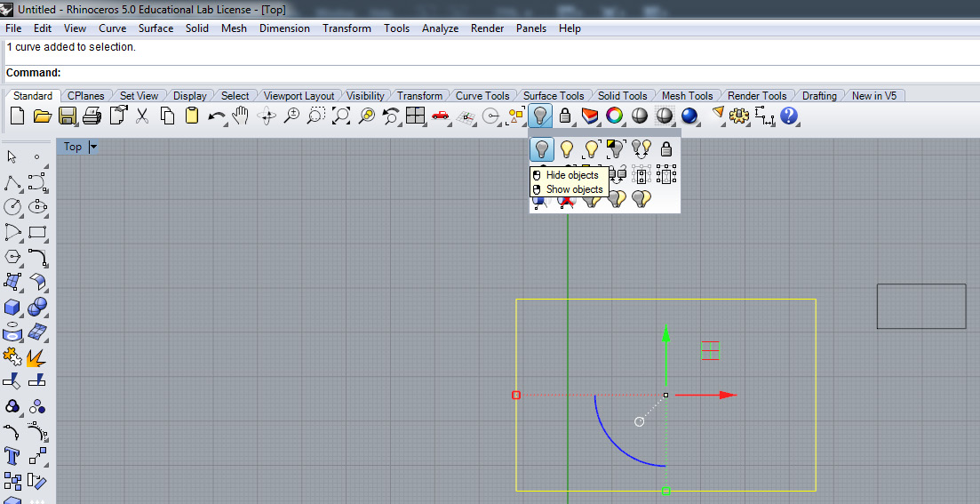Choose the Zoom Dynamic magnifier
Viewport: 980px width, 504px height.
[x=292, y=116]
